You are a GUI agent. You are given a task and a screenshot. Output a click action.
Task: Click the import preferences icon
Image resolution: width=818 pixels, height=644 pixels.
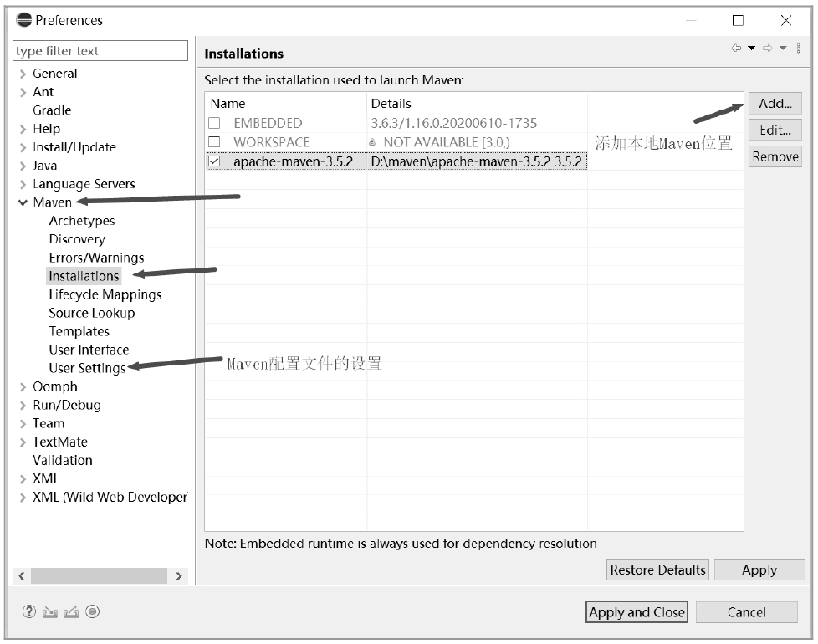pos(50,612)
